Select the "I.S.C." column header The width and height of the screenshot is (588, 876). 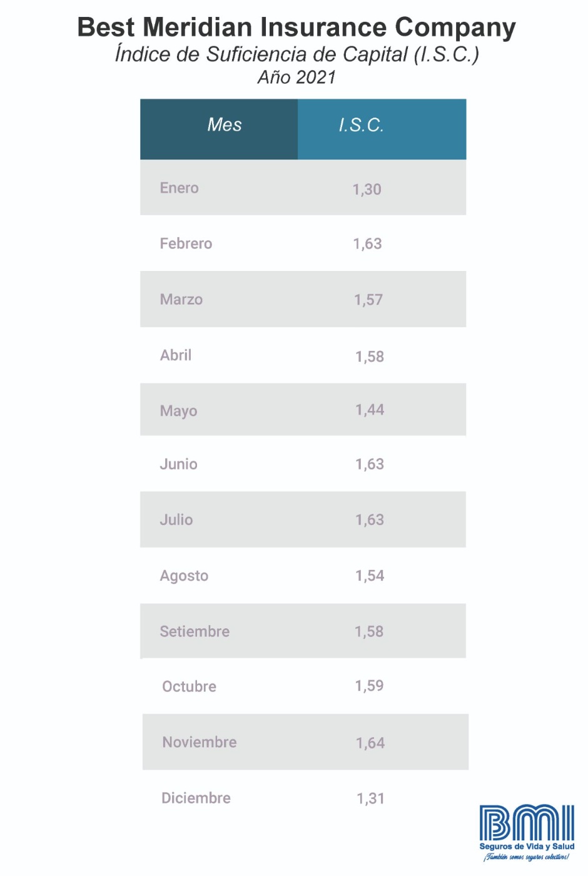[x=361, y=125]
